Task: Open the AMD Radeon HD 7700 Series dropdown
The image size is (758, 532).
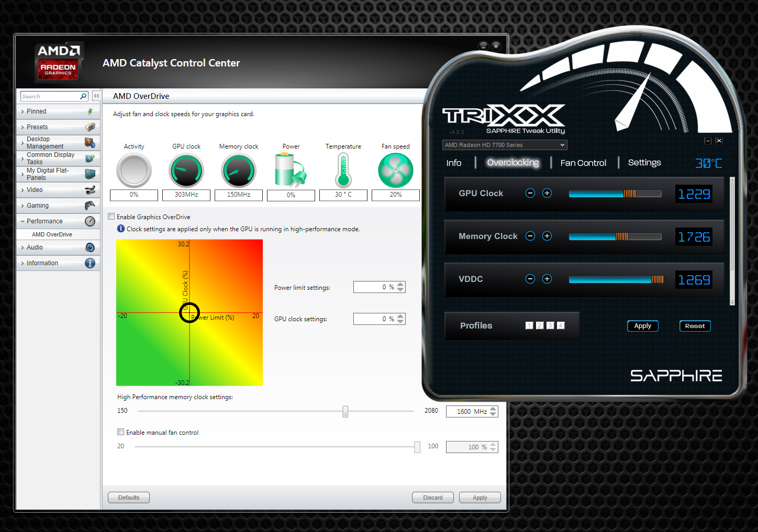Action: point(505,145)
